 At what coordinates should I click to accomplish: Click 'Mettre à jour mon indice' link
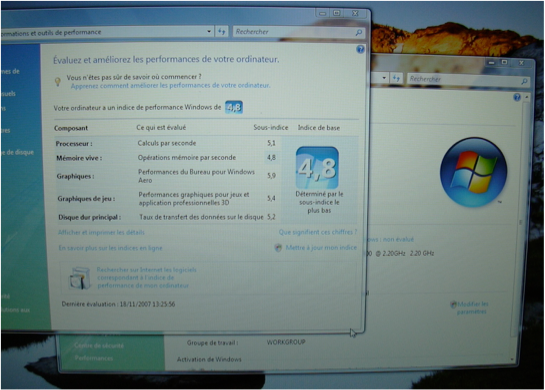321,247
